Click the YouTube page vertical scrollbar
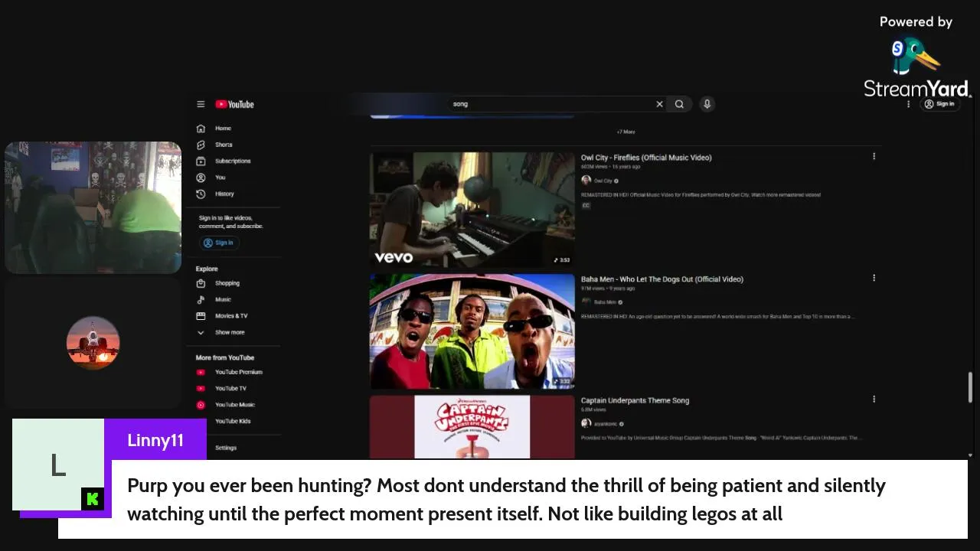The width and height of the screenshot is (980, 551). point(971,387)
